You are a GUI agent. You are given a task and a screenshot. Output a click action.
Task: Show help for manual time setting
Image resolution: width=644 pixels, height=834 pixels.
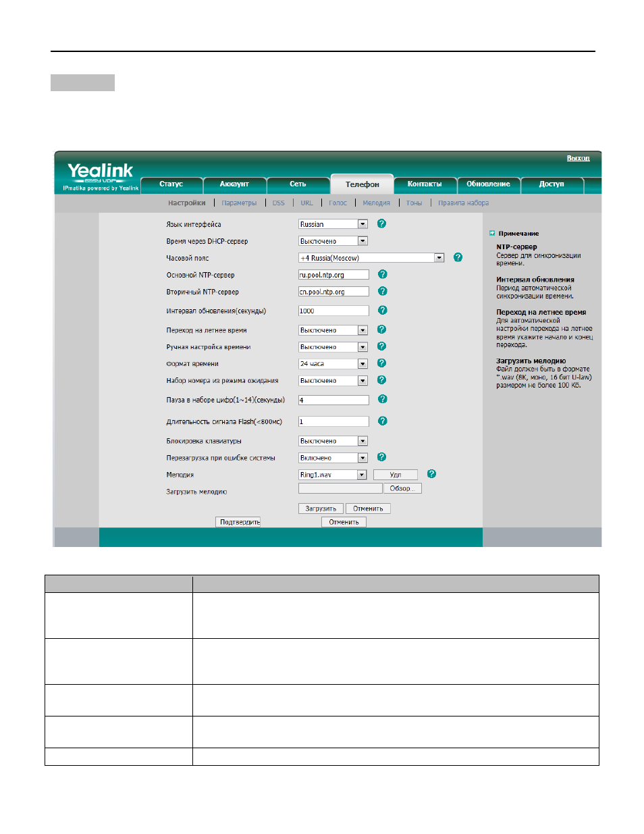(x=381, y=346)
